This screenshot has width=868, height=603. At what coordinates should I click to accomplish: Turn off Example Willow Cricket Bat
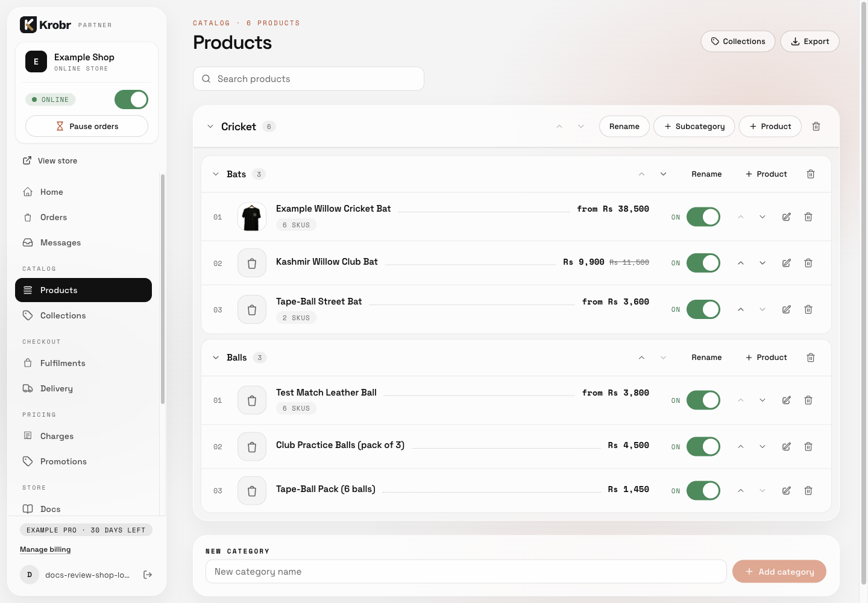[703, 217]
